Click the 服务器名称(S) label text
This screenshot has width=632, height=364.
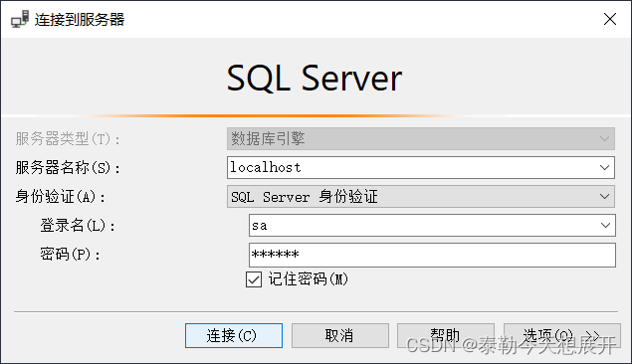[68, 167]
